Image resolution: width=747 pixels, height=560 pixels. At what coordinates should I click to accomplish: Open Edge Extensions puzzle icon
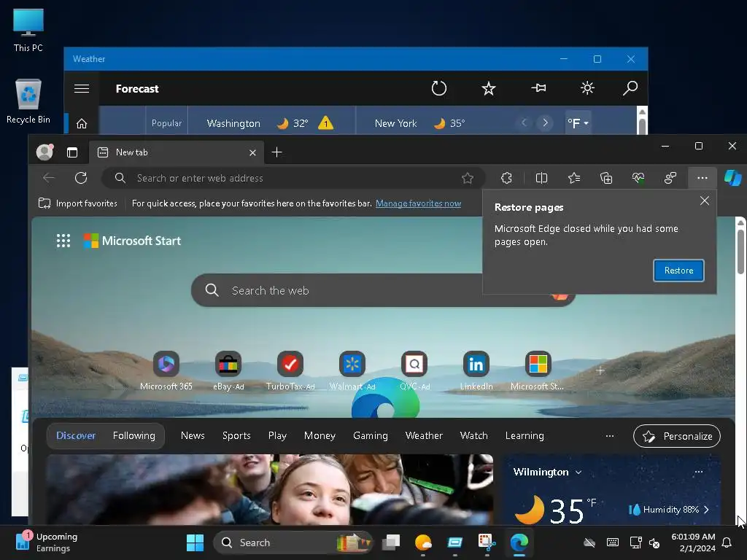(506, 178)
